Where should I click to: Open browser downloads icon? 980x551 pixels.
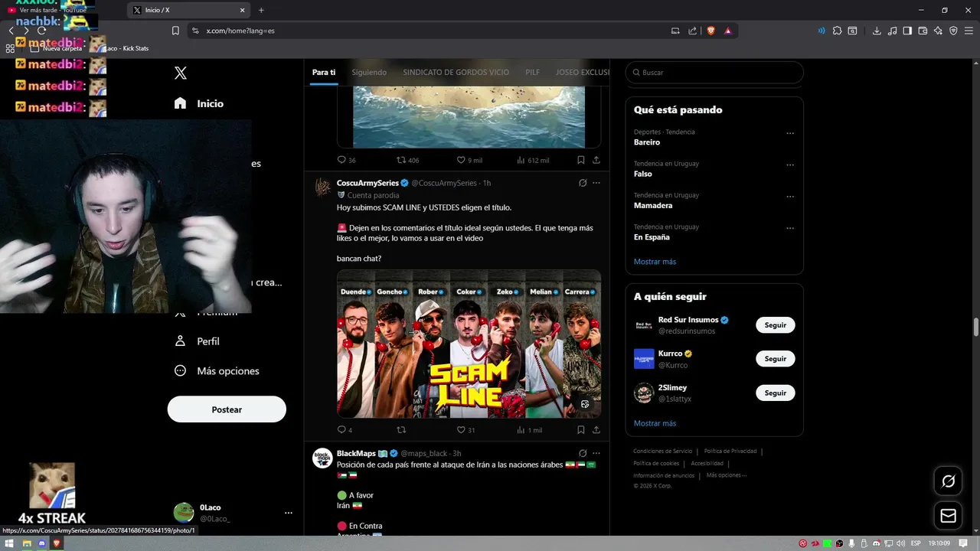877,31
